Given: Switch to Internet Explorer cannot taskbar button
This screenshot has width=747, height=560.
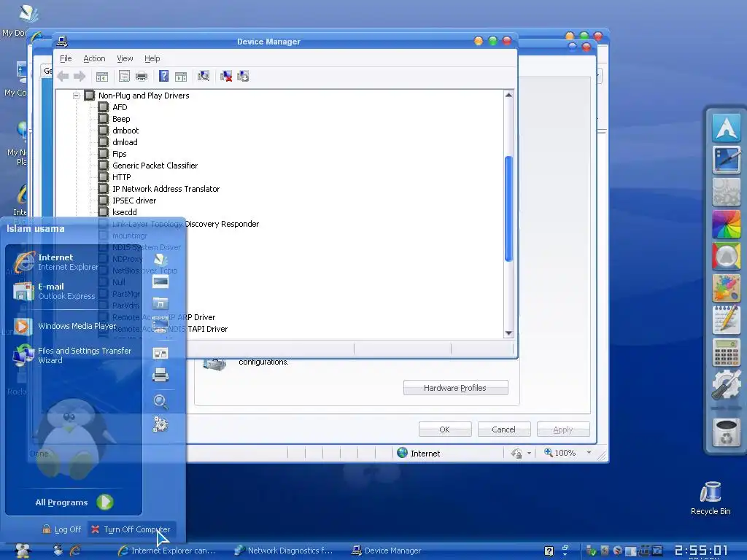Looking at the screenshot, I should tap(167, 551).
